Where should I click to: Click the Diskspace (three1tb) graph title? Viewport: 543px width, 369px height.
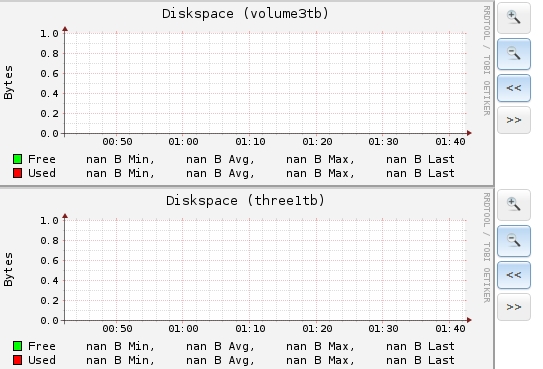click(245, 201)
